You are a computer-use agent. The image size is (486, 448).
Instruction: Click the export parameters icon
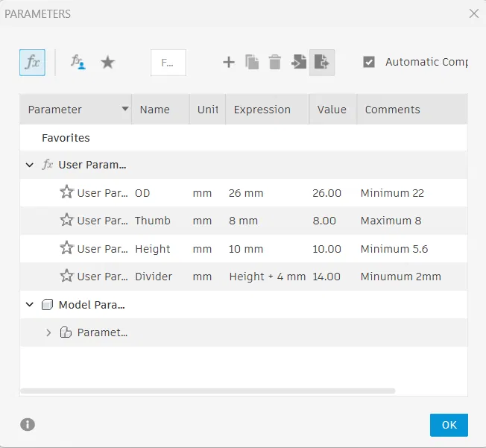322,63
